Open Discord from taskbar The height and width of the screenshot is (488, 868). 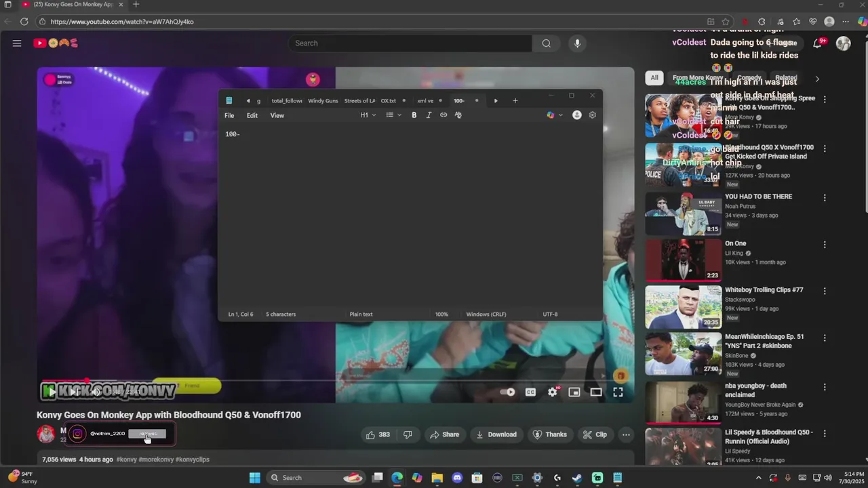point(457,478)
